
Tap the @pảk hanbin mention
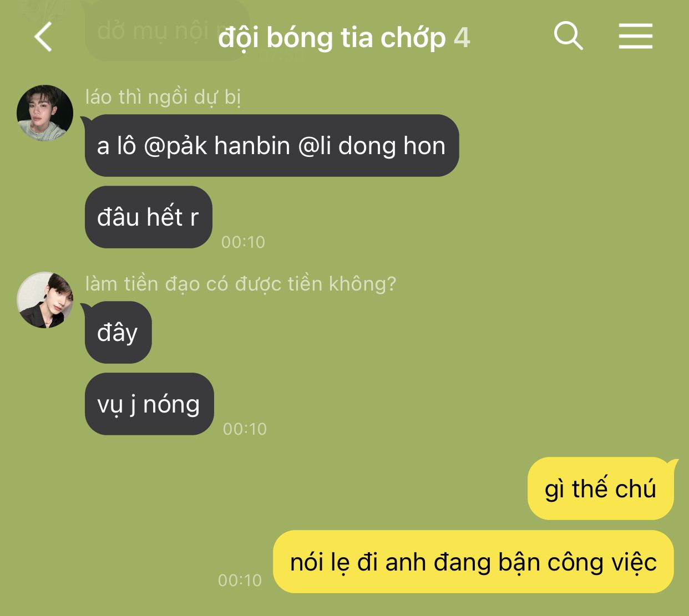(x=217, y=146)
